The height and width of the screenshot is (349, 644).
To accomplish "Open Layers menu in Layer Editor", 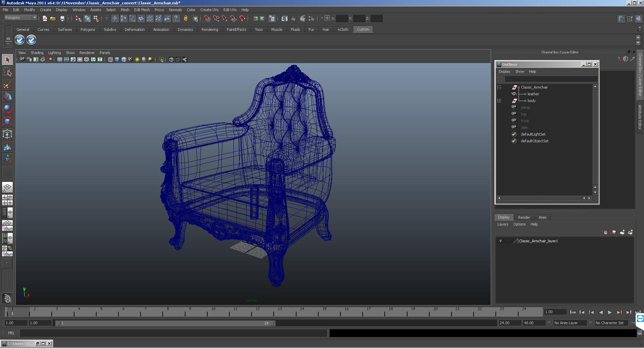I will click(x=502, y=224).
